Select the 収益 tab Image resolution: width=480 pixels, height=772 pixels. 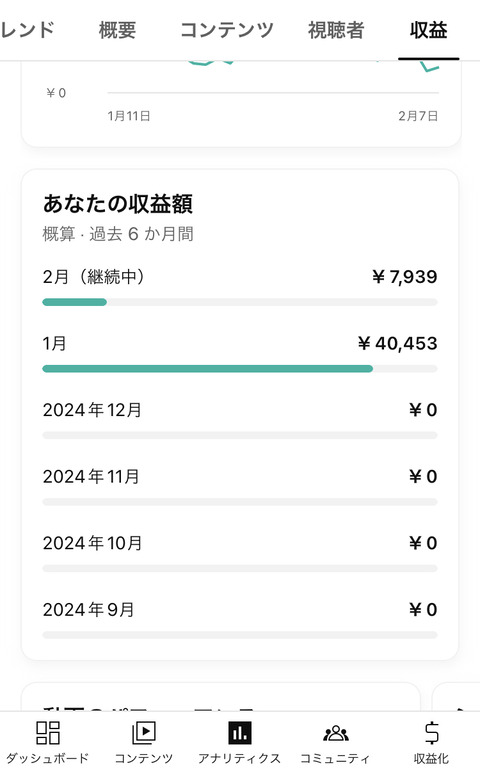click(428, 30)
